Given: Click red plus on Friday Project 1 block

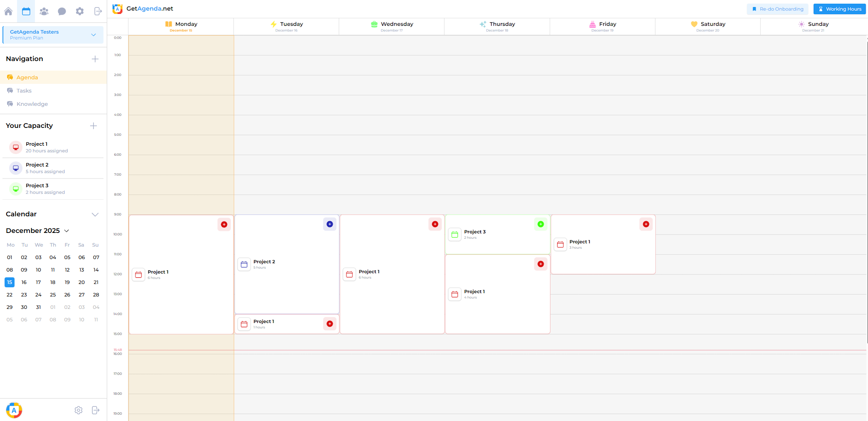Looking at the screenshot, I should click(x=646, y=224).
